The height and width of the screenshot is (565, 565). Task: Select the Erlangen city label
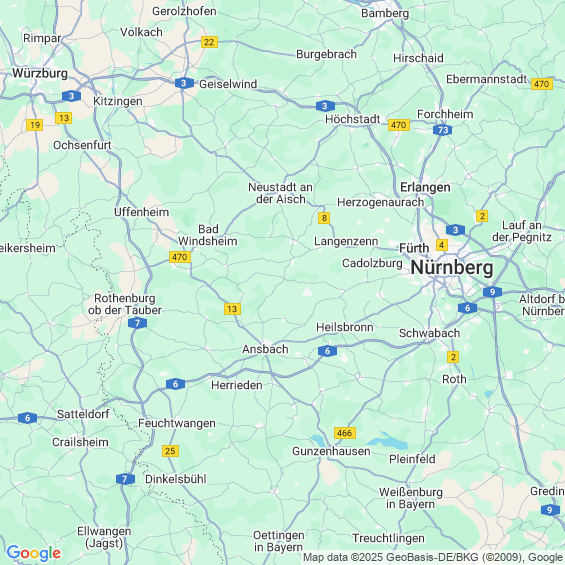click(x=425, y=187)
